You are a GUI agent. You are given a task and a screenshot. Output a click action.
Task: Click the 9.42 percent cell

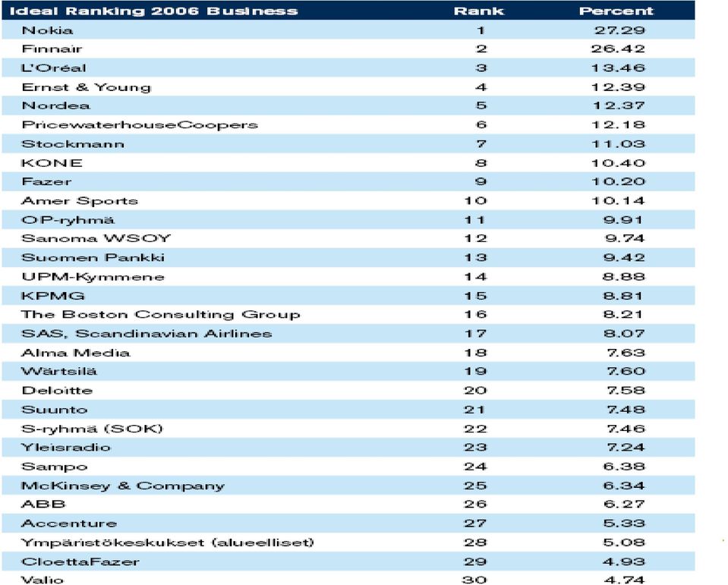click(x=624, y=257)
